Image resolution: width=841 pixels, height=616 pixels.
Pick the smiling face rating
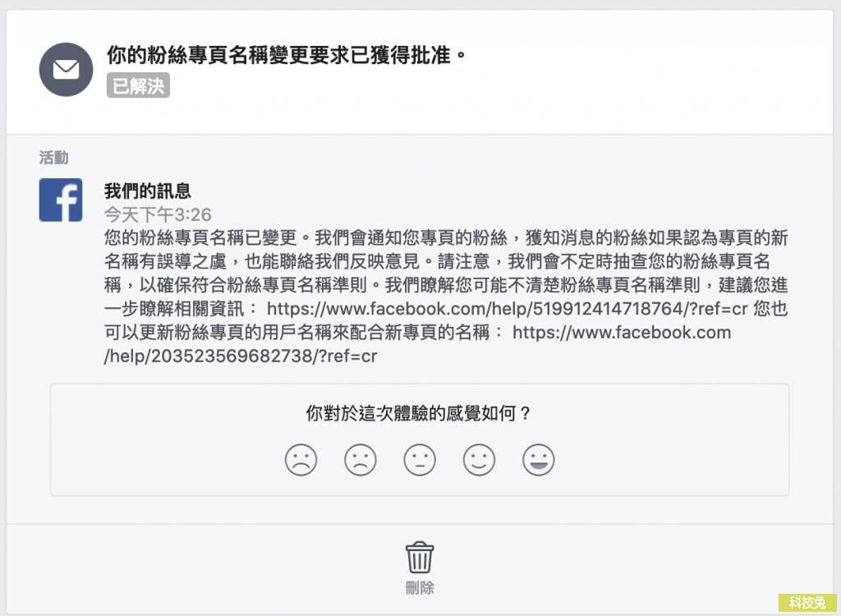coord(479,460)
